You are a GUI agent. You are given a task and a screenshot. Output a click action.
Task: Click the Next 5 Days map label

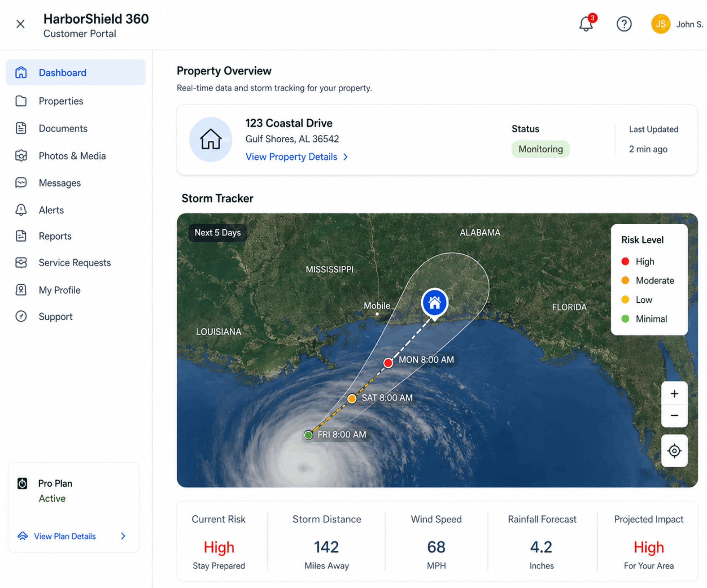click(x=218, y=233)
